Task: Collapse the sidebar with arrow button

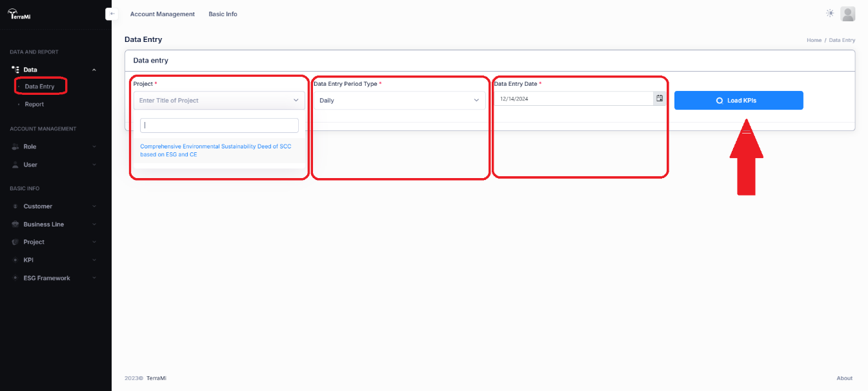Action: (112, 14)
